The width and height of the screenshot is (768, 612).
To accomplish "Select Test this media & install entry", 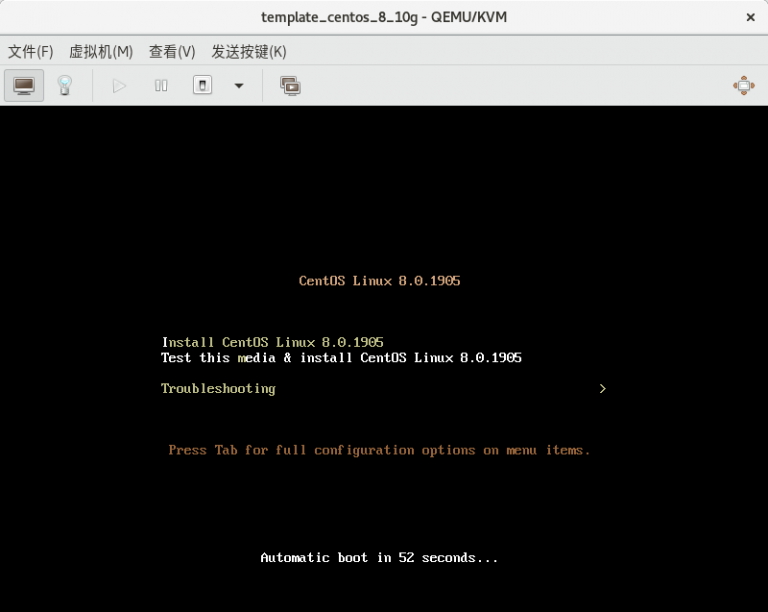I will (341, 358).
